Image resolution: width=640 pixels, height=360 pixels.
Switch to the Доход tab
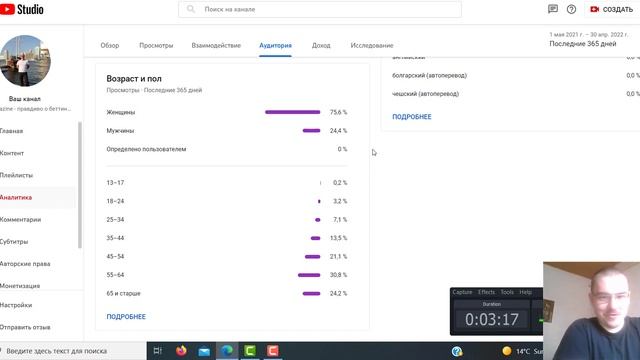pos(321,45)
